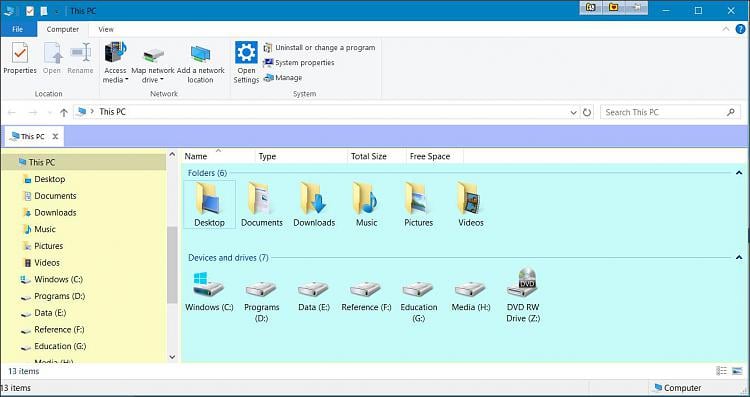Click the This PC address bar path
Image resolution: width=750 pixels, height=397 pixels.
(112, 112)
